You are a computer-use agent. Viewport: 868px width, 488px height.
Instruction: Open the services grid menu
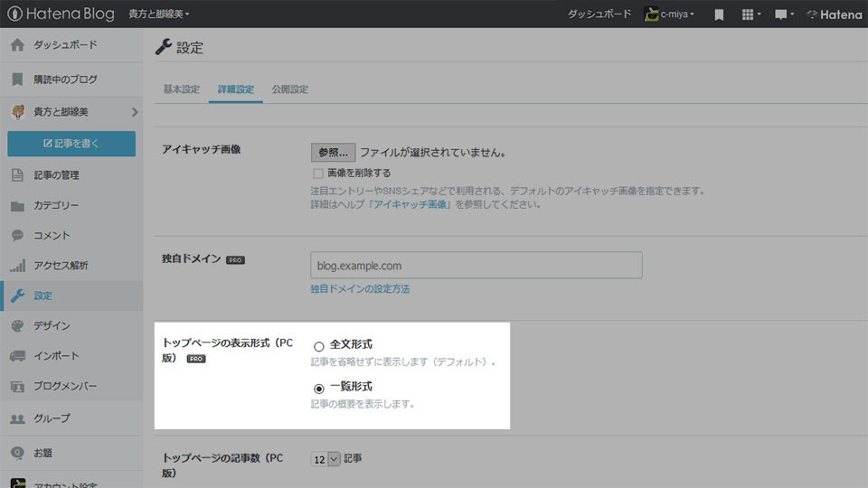tap(750, 14)
